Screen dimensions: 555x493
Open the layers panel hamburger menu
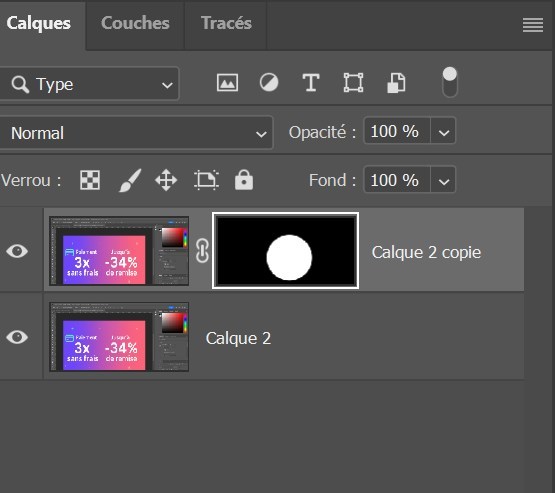[533, 25]
